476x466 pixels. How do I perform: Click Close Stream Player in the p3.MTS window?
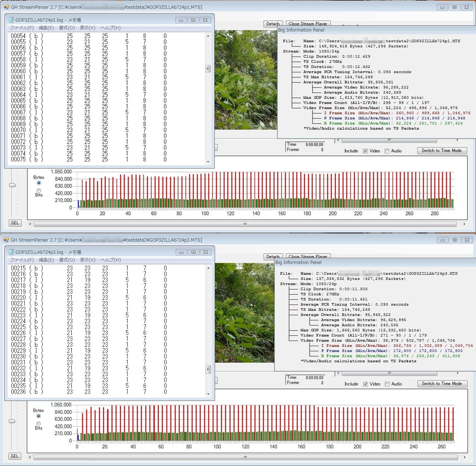pos(308,256)
